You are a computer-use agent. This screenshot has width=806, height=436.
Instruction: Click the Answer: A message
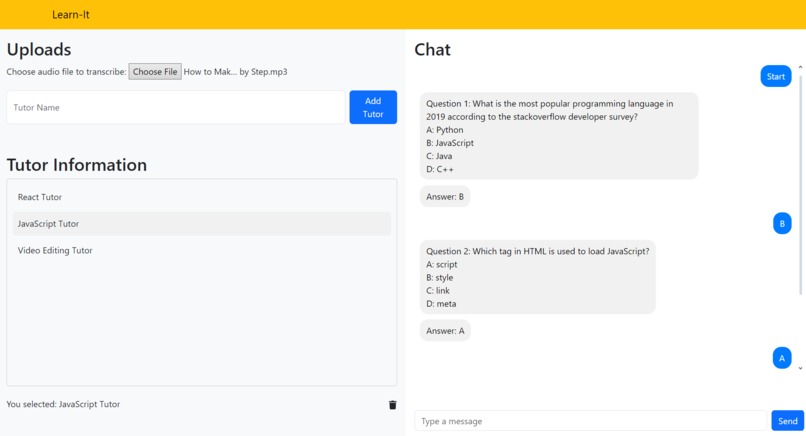click(445, 331)
